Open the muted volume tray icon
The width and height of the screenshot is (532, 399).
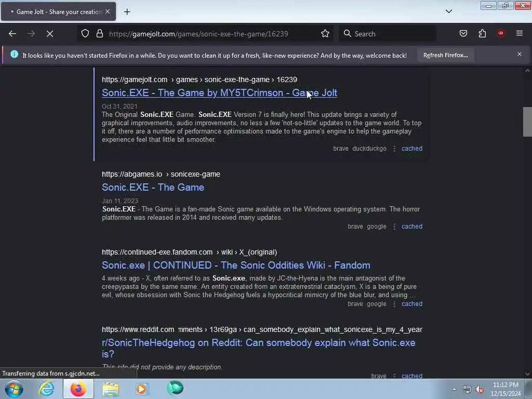(x=480, y=390)
